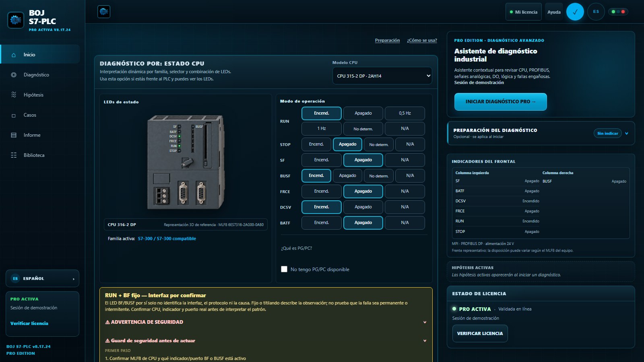The width and height of the screenshot is (644, 362).
Task: Click the blue checkmark circle button
Action: pos(575,12)
